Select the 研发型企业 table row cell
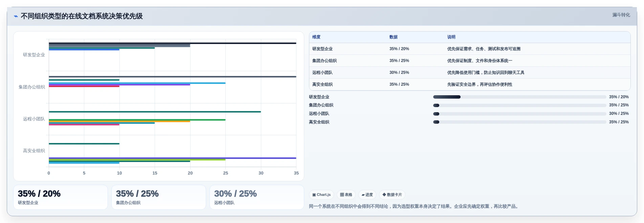The image size is (644, 223). pos(323,49)
